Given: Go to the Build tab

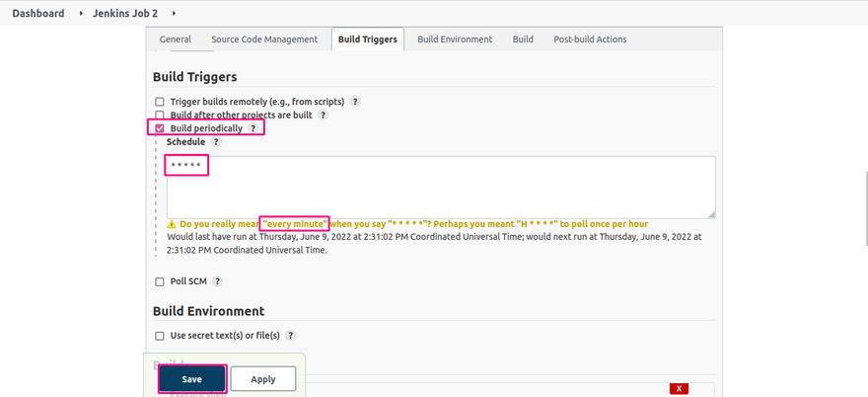Looking at the screenshot, I should pos(523,40).
